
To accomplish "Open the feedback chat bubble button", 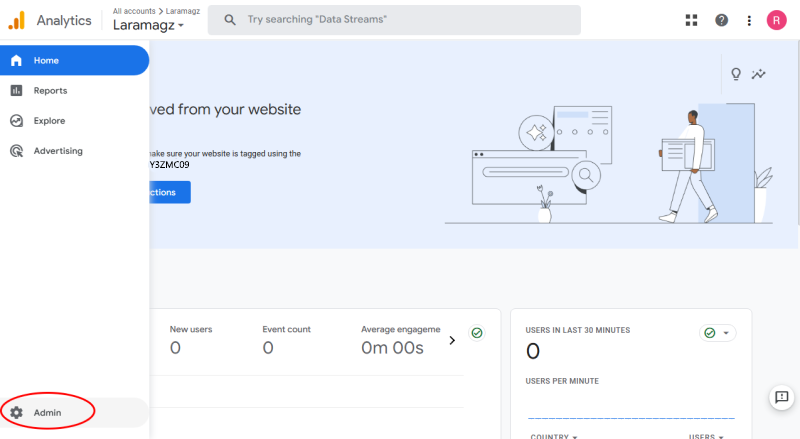I will click(782, 397).
